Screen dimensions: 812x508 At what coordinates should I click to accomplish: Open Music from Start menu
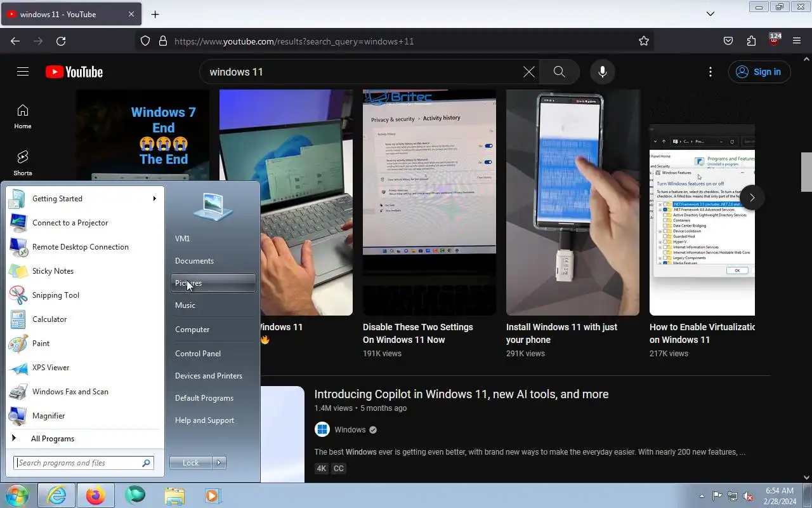click(213, 305)
